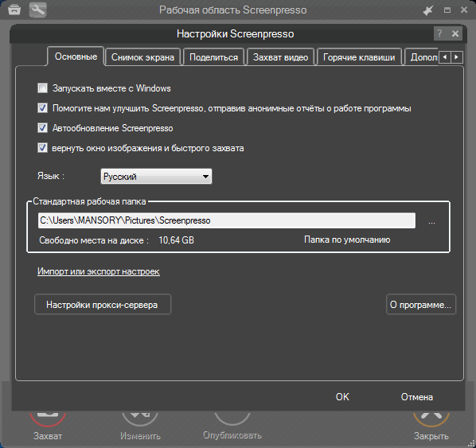Open Настройки прокси-сервера button
This screenshot has height=448, width=476.
(103, 305)
